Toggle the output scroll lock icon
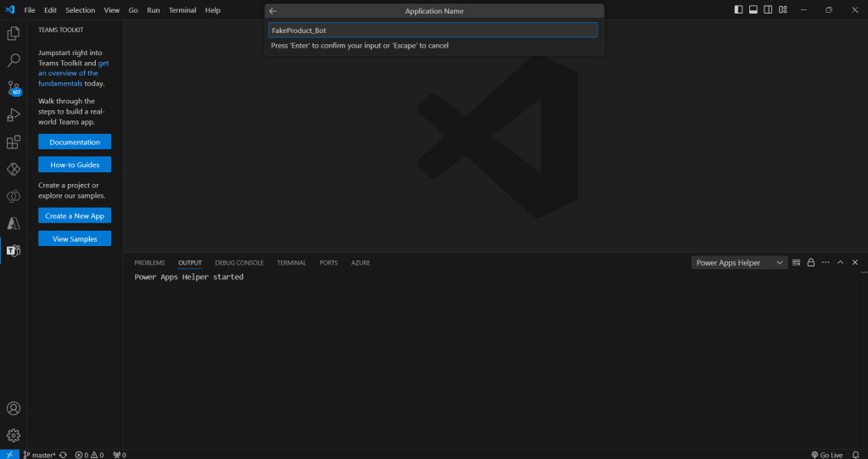 pos(810,263)
